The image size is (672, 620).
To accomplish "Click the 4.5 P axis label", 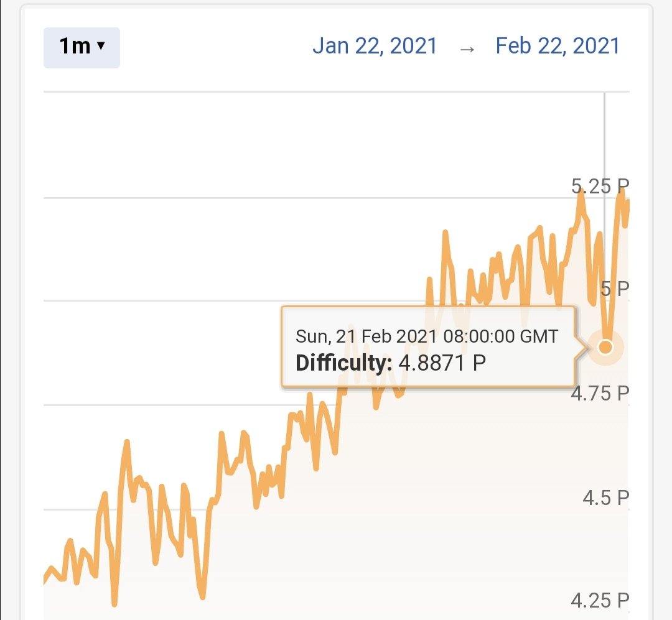I will tap(605, 498).
